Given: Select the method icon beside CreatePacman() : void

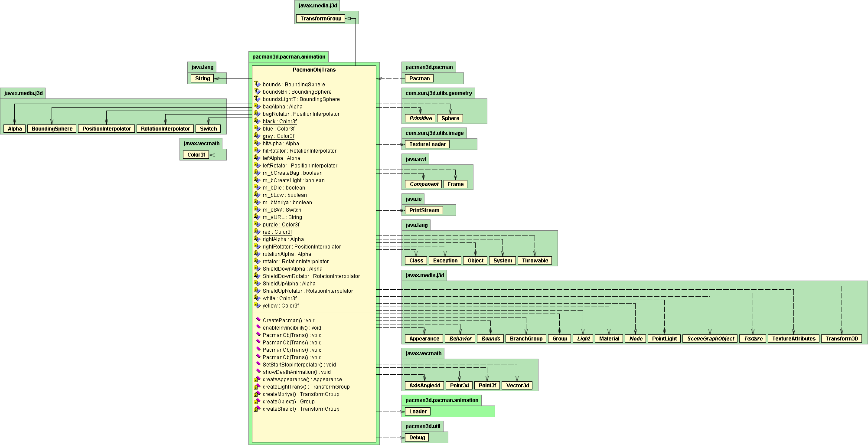Looking at the screenshot, I should pos(258,320).
